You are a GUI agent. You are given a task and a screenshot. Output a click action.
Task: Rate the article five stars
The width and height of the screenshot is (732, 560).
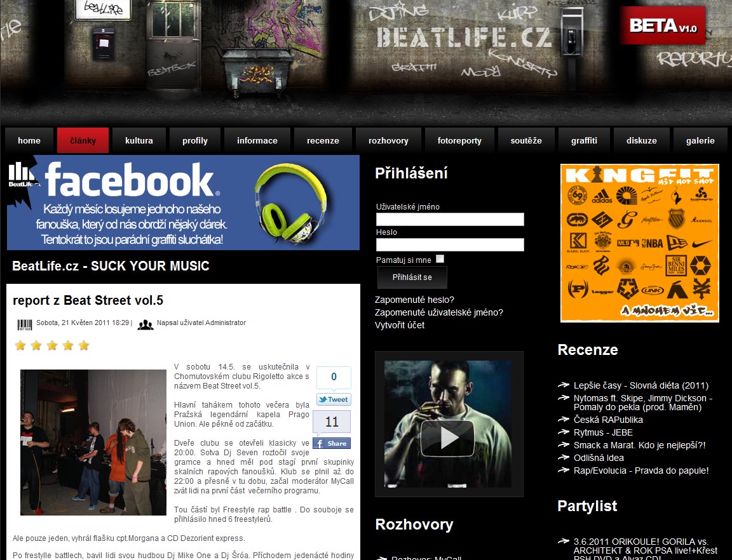pos(84,345)
